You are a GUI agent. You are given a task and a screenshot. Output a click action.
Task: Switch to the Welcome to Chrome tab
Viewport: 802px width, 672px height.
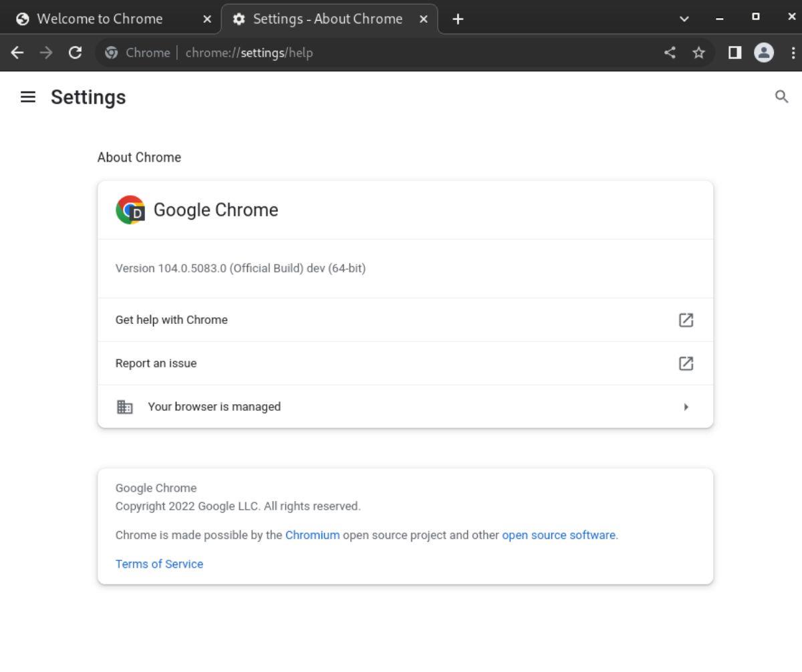point(100,19)
